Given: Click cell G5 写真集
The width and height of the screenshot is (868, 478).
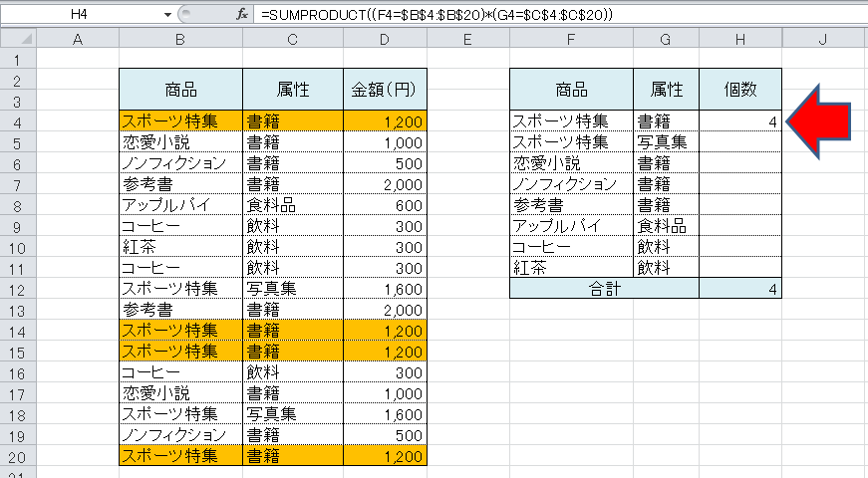Looking at the screenshot, I should [666, 142].
